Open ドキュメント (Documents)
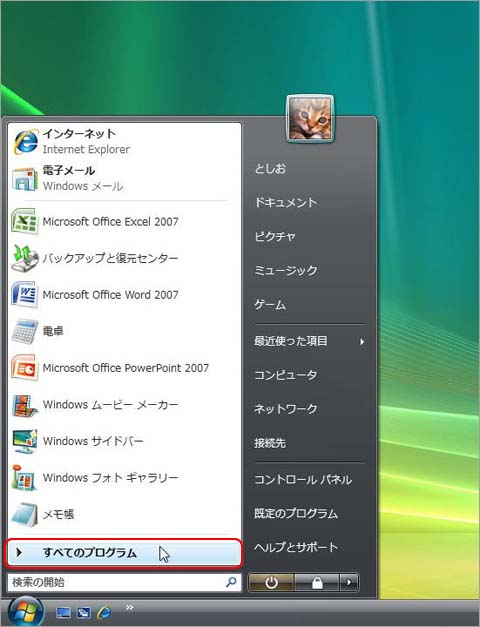The width and height of the screenshot is (480, 627). coord(286,203)
